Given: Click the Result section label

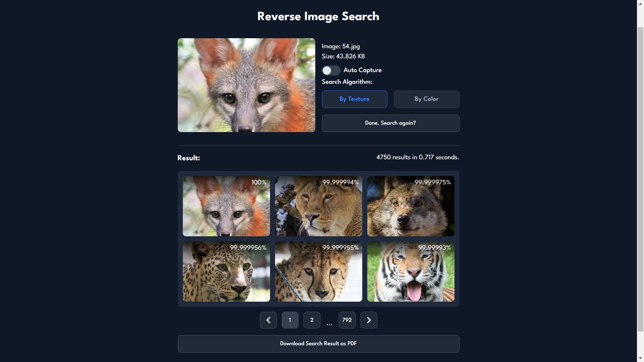Looking at the screenshot, I should [189, 158].
